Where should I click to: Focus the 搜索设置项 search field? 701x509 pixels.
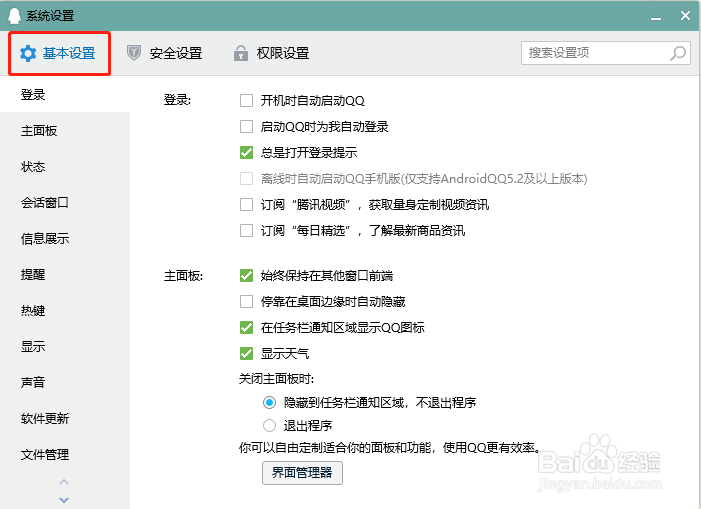tap(605, 53)
